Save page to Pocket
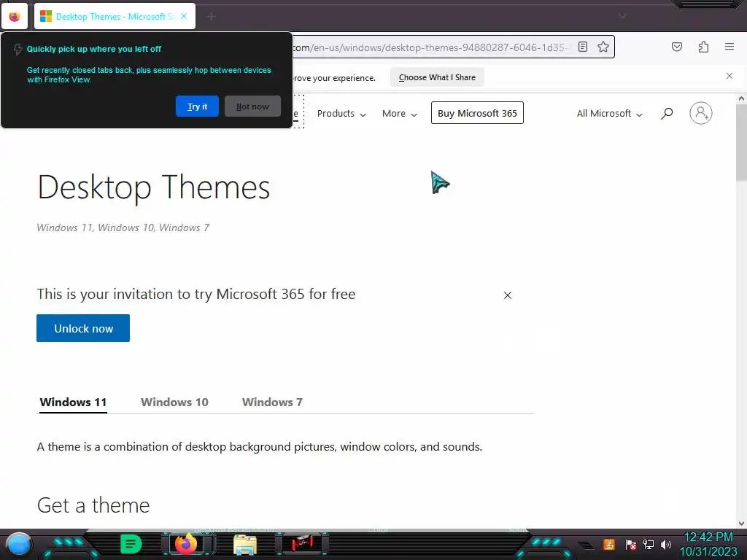747x560 pixels. pyautogui.click(x=677, y=47)
